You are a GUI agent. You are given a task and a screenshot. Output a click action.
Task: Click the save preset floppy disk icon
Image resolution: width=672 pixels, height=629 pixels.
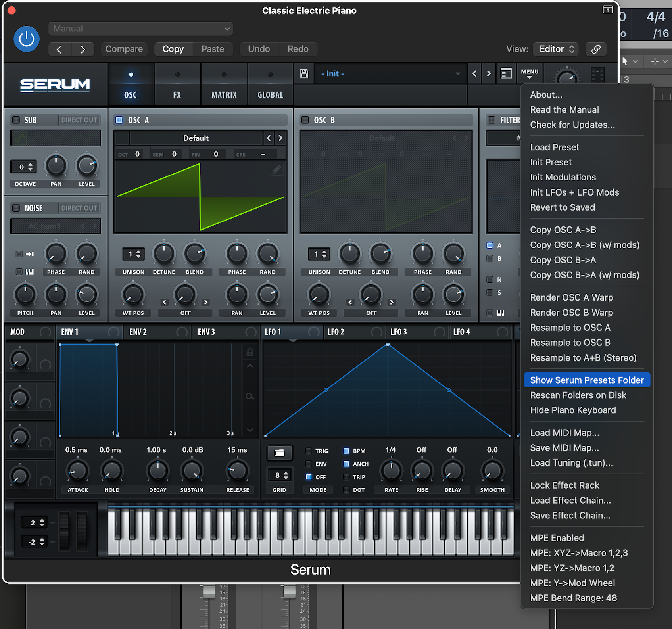[304, 73]
